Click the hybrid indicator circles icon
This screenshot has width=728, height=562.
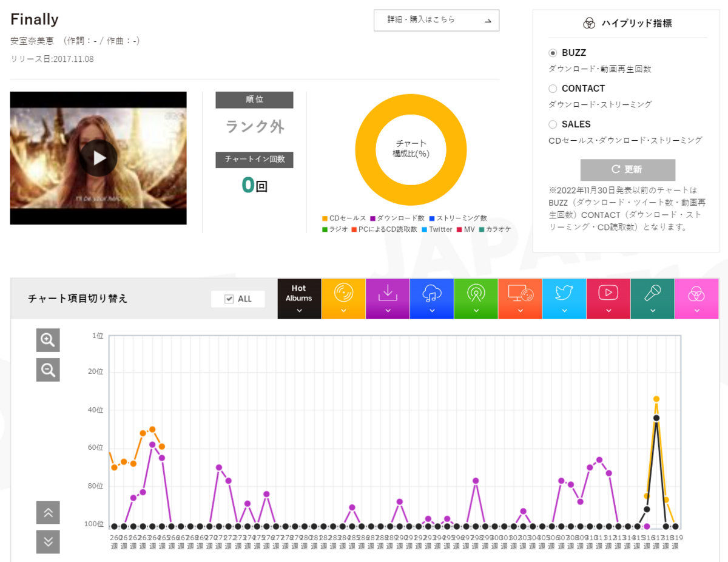(588, 24)
